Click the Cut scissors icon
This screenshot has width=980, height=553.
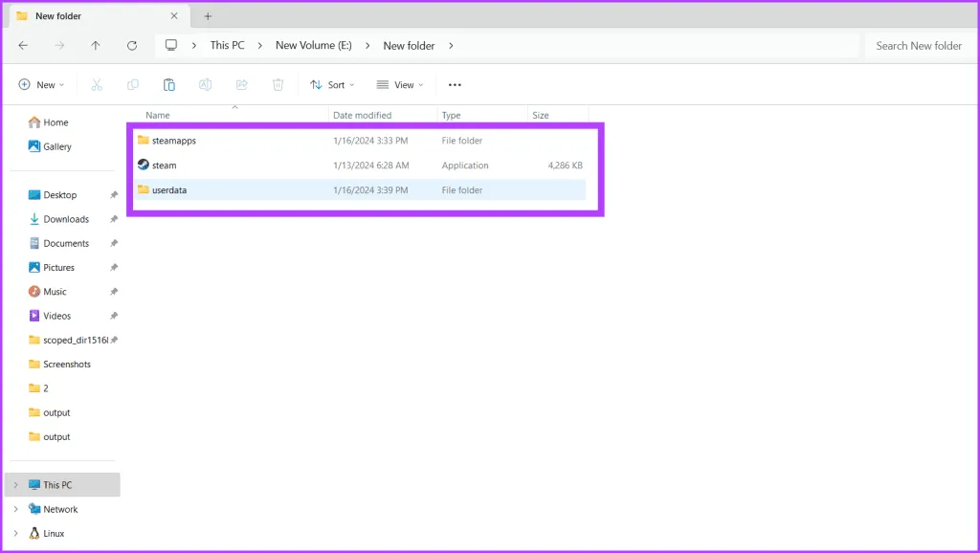point(97,84)
